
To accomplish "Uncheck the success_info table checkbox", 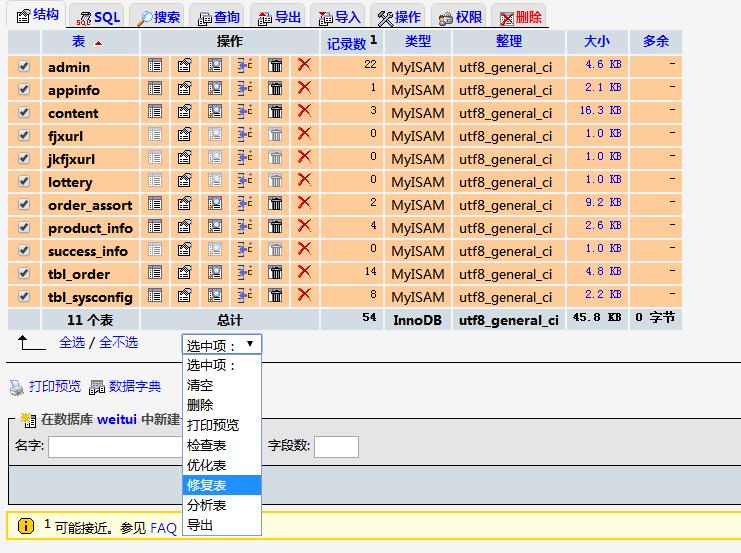I will pos(24,250).
